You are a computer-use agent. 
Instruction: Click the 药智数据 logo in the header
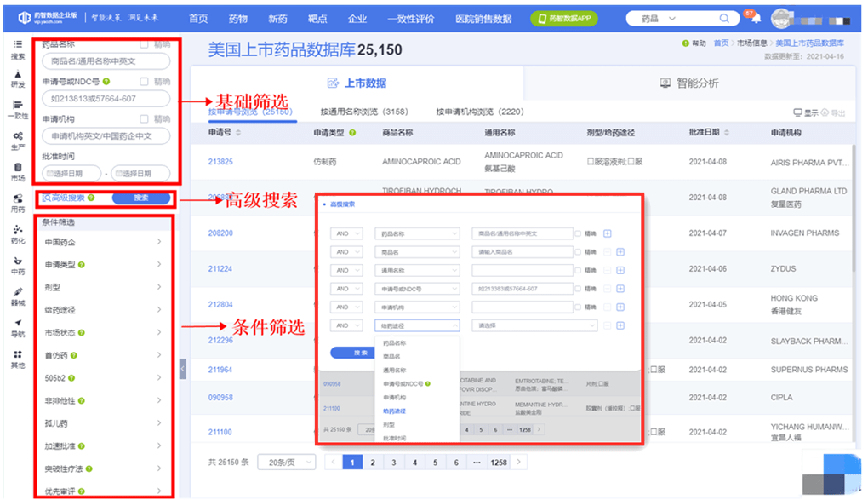point(49,18)
